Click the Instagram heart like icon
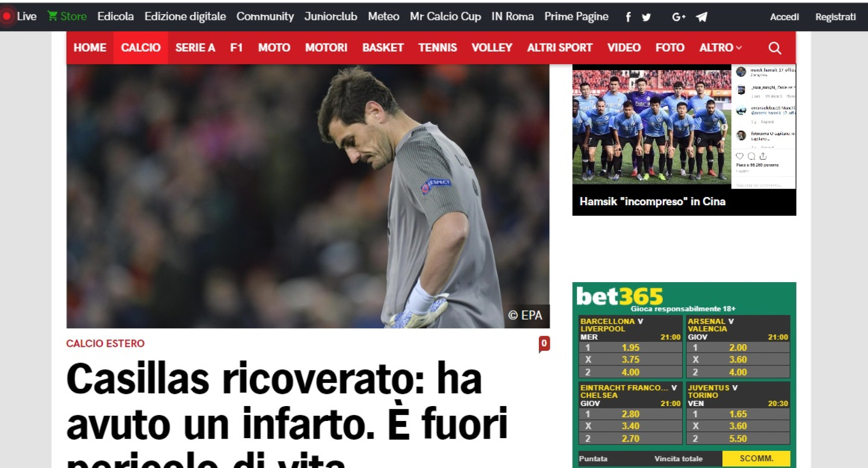 pyautogui.click(x=740, y=156)
